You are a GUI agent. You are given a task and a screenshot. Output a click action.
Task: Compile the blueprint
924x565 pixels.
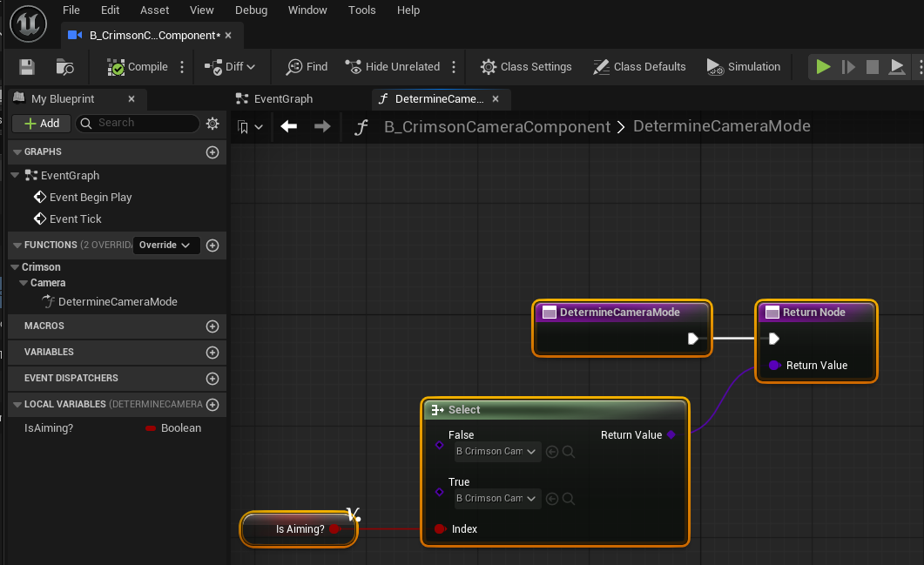click(x=138, y=67)
